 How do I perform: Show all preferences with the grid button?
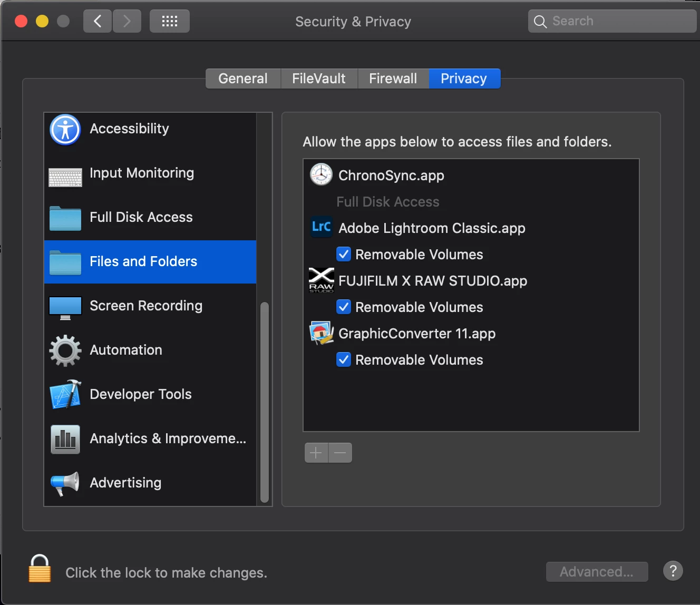[x=170, y=21]
